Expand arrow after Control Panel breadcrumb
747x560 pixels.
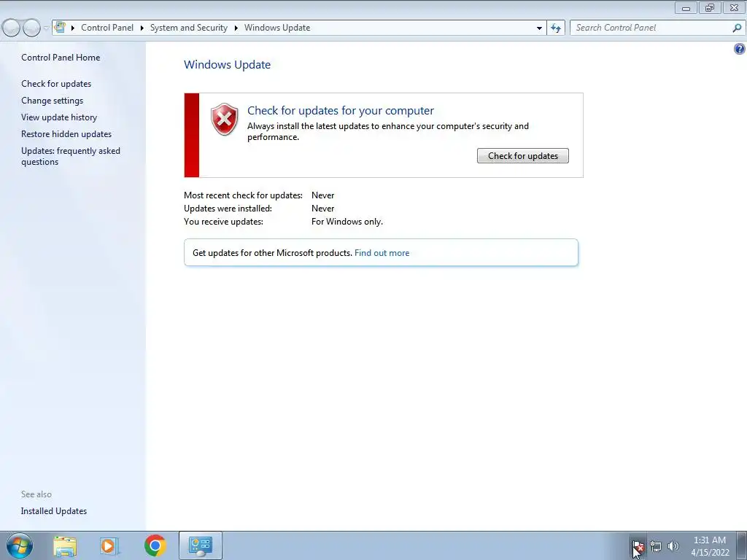(142, 28)
